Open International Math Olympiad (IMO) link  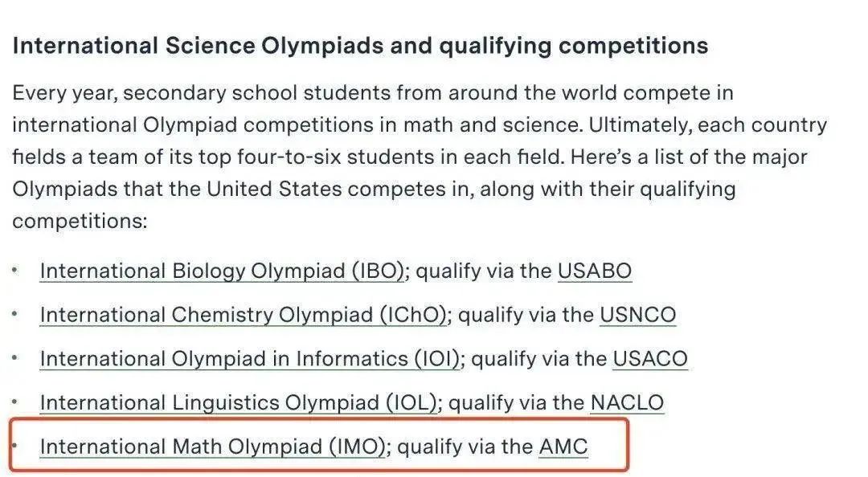pos(212,446)
